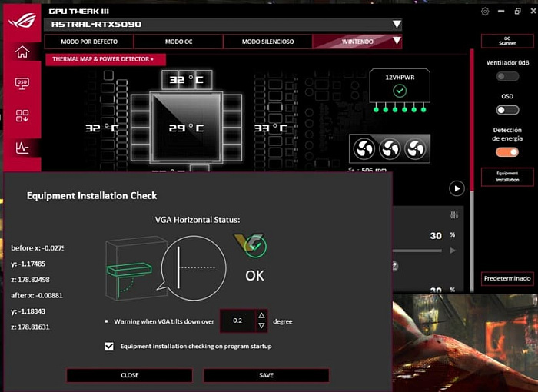Select MODO POR DEFECTO tab
The image size is (538, 392).
(89, 42)
